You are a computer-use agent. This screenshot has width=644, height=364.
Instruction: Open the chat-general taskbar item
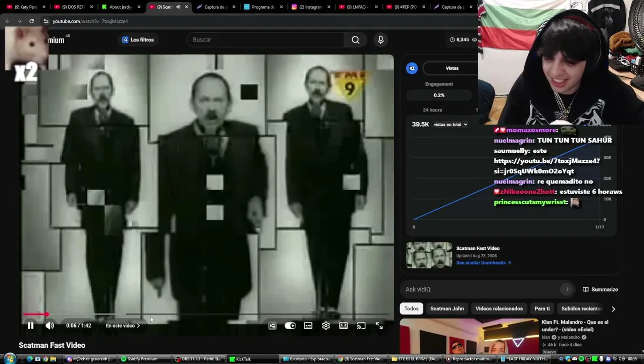coord(90,359)
